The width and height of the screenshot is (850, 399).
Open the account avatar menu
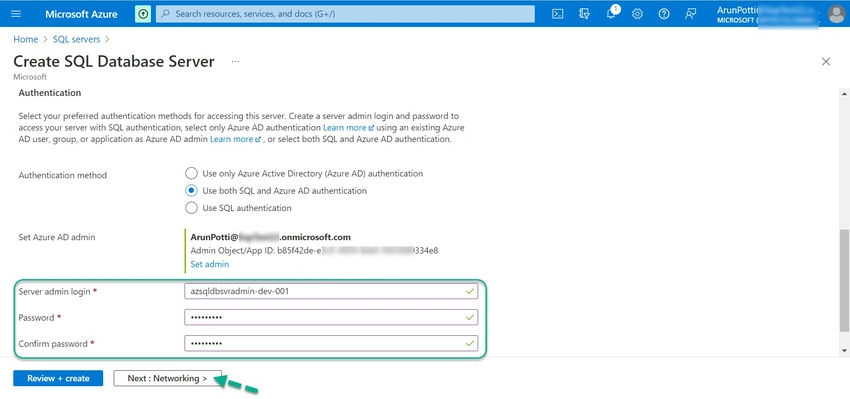tap(836, 14)
